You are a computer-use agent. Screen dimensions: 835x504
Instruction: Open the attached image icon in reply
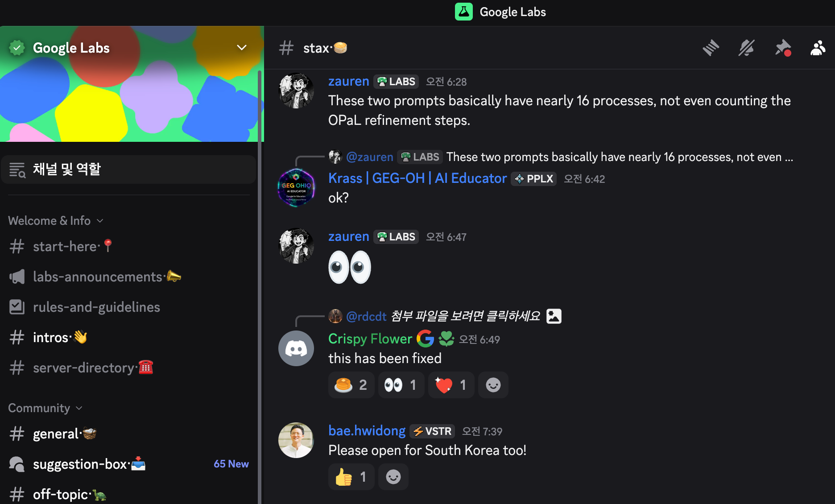(554, 316)
